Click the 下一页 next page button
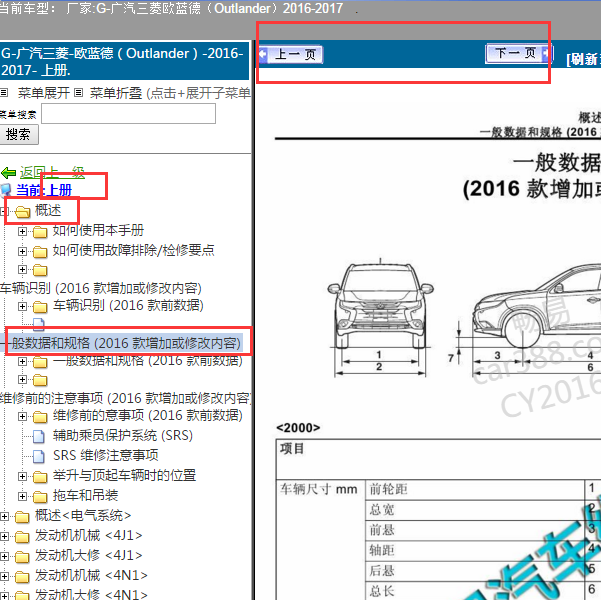 coord(519,53)
